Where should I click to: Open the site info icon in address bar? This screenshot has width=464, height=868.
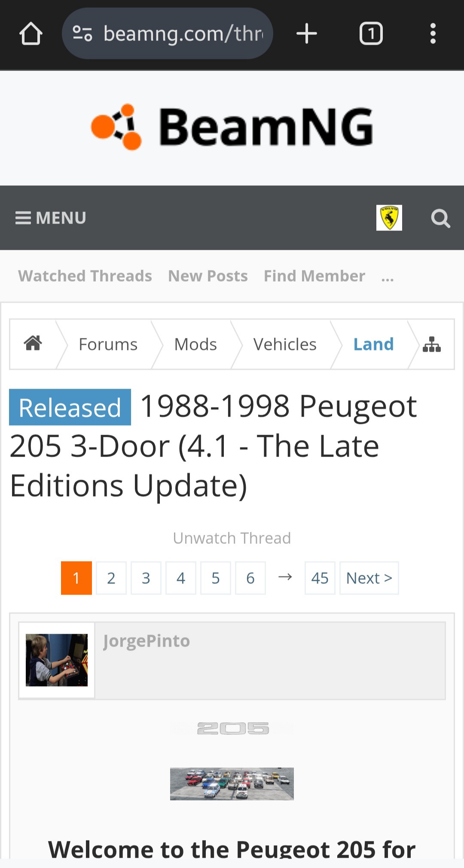coord(82,34)
